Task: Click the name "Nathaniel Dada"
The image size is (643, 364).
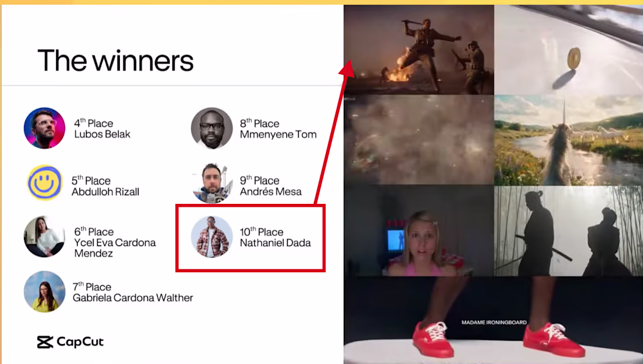Action: point(275,242)
